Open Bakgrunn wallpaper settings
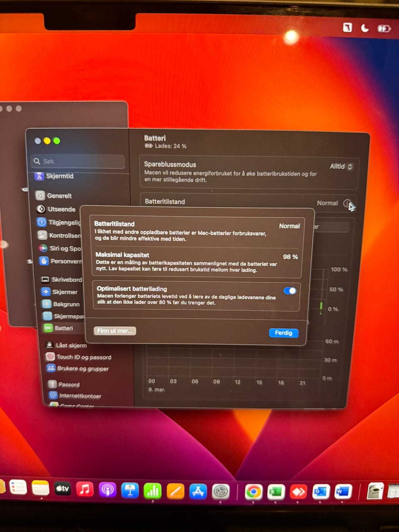This screenshot has width=399, height=532. (61, 304)
